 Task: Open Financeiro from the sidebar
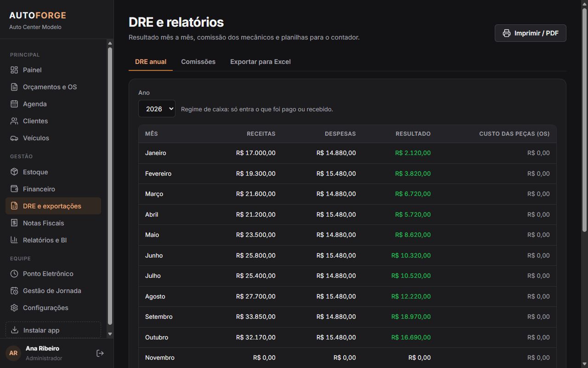click(53, 189)
